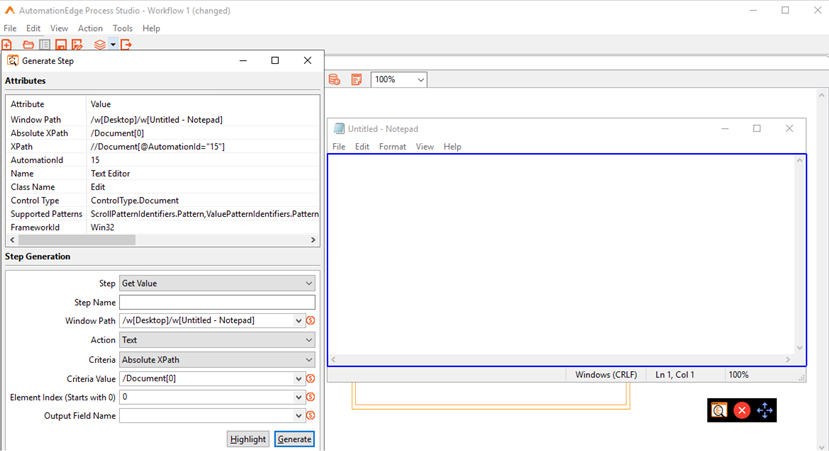This screenshot has width=829, height=451.
Task: Click the variable icon beside Criteria Value
Action: pyautogui.click(x=311, y=379)
